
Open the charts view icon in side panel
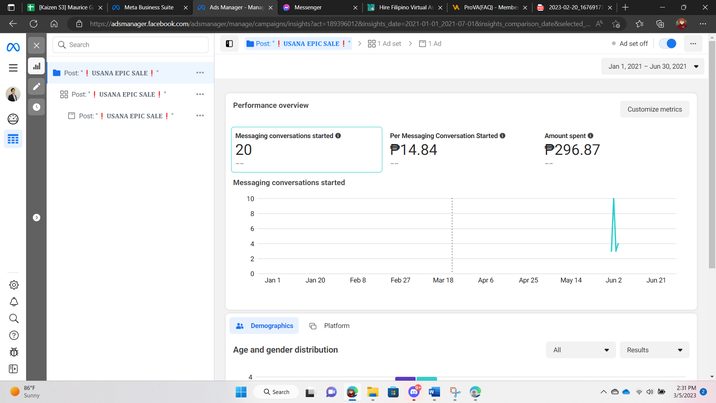coord(37,67)
